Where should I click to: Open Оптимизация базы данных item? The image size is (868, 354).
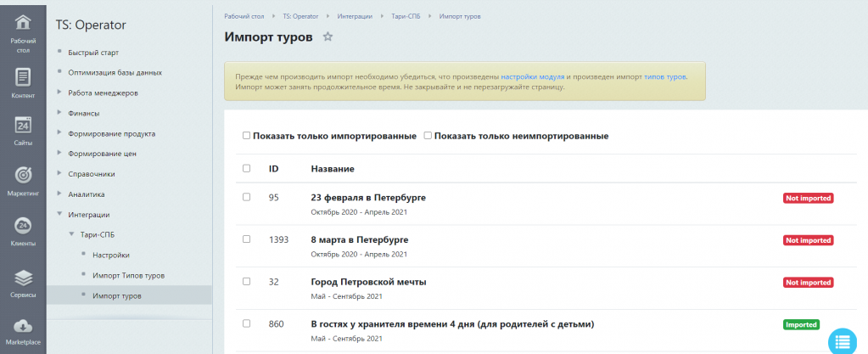click(115, 72)
